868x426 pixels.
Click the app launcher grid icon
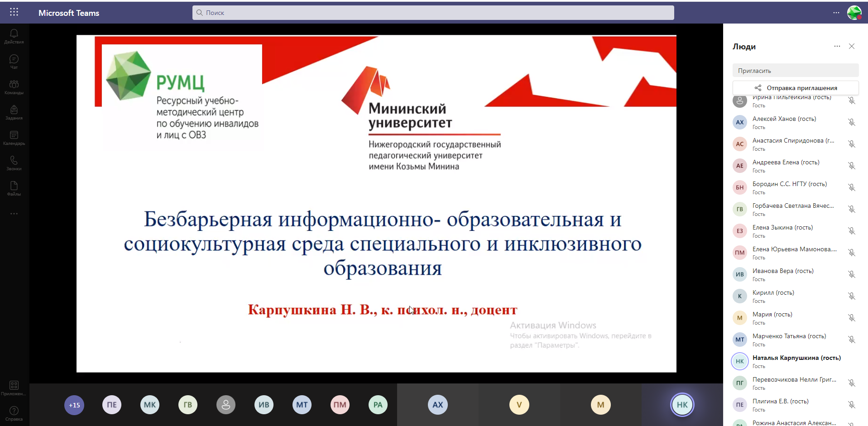(x=14, y=12)
